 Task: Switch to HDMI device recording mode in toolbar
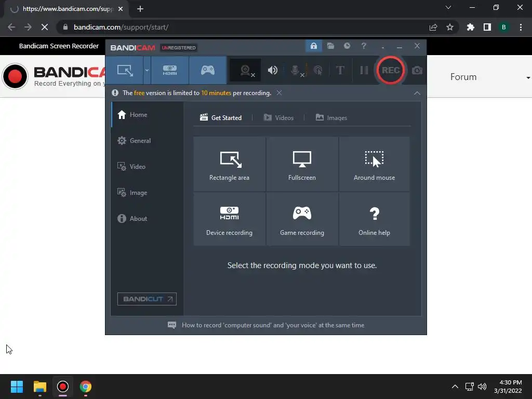coord(170,70)
